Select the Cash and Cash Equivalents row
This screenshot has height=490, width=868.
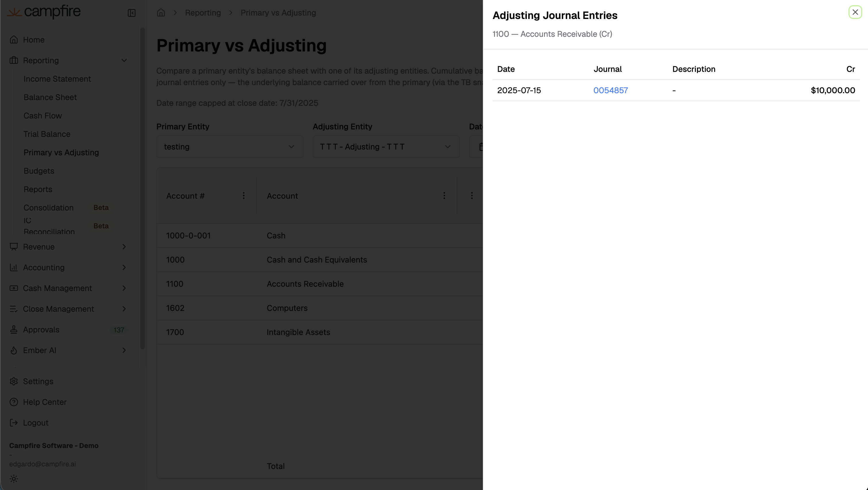coord(320,260)
